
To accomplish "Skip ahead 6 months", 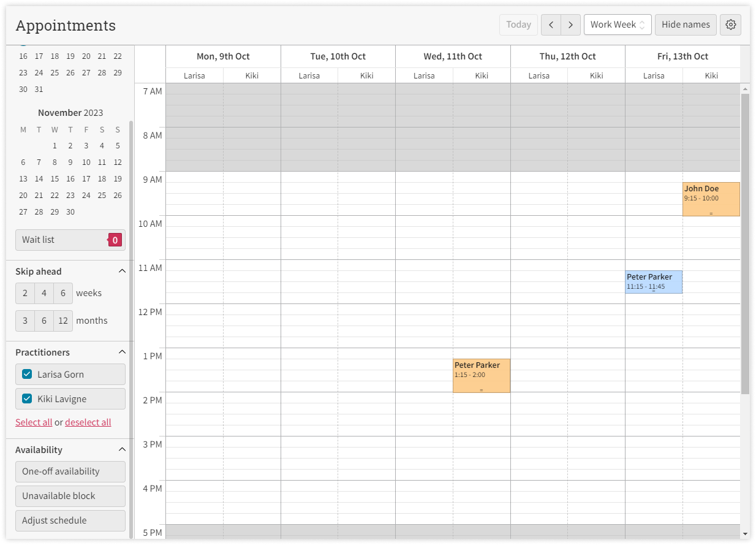I will pyautogui.click(x=44, y=321).
